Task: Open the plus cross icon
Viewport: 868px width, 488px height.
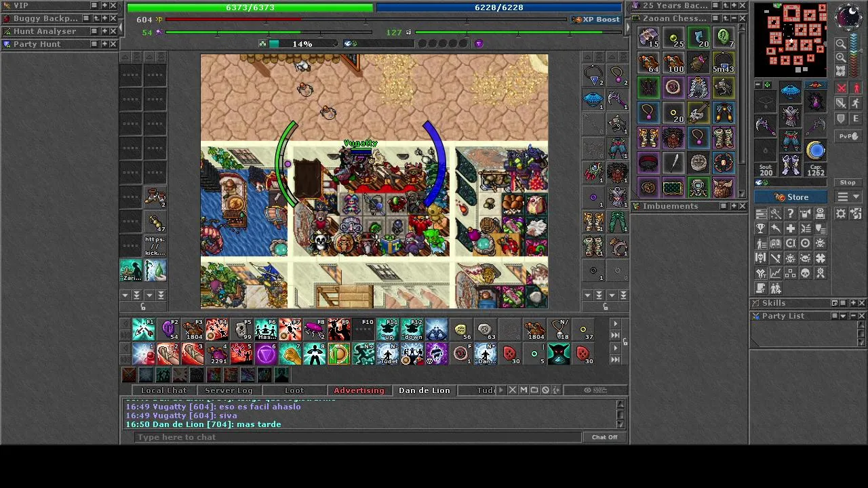Action: coord(791,228)
